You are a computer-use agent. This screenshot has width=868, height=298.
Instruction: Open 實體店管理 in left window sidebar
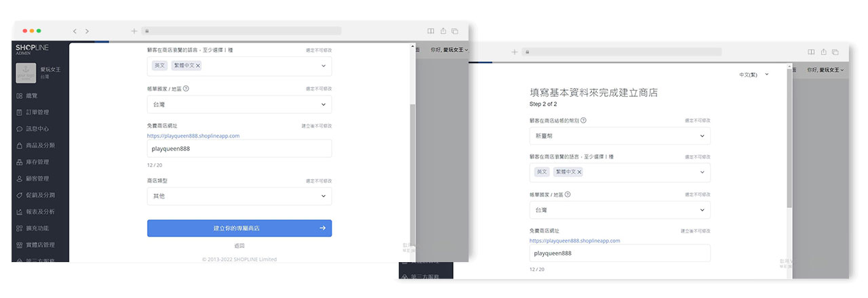[37, 244]
